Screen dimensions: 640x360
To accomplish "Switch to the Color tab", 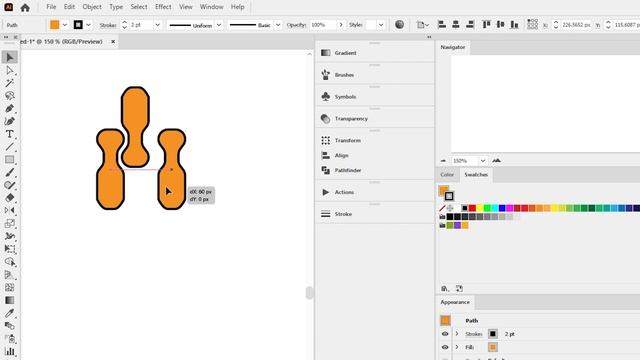I will click(447, 175).
